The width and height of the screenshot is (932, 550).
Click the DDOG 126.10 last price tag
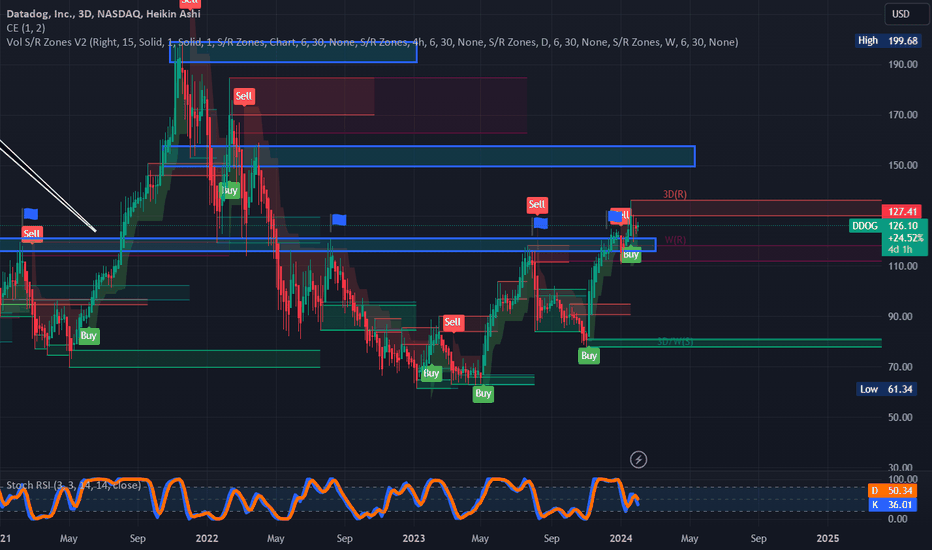click(x=886, y=226)
